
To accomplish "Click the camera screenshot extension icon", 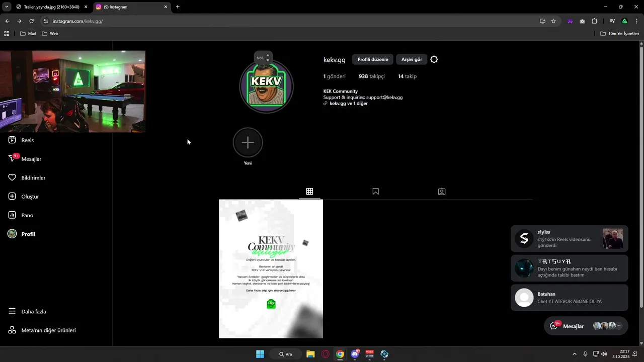I will coord(582,21).
